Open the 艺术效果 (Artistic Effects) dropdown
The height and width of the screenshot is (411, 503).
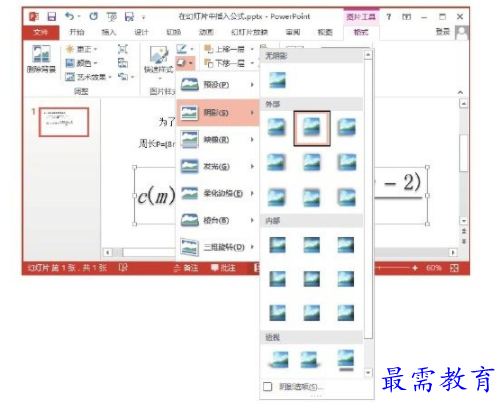click(88, 77)
